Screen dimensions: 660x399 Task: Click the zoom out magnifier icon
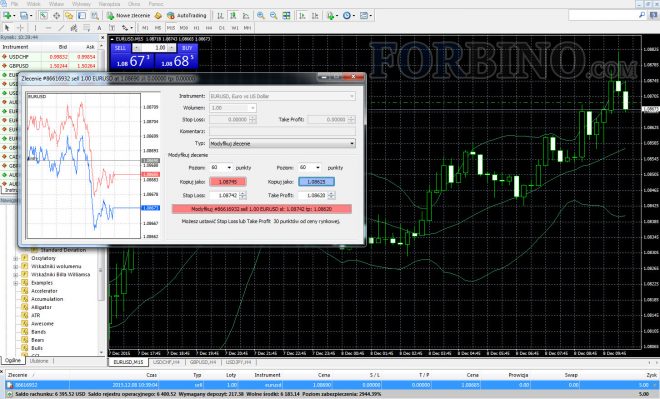[x=273, y=16]
